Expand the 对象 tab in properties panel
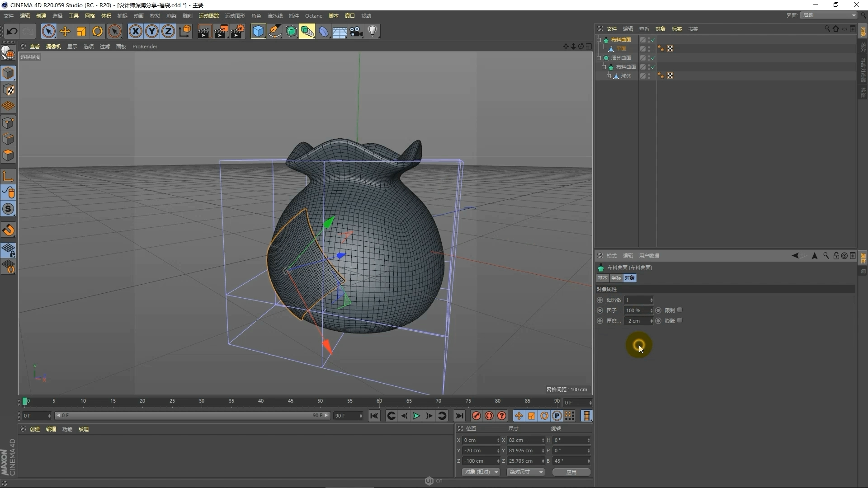Viewport: 868px width, 488px height. (630, 278)
